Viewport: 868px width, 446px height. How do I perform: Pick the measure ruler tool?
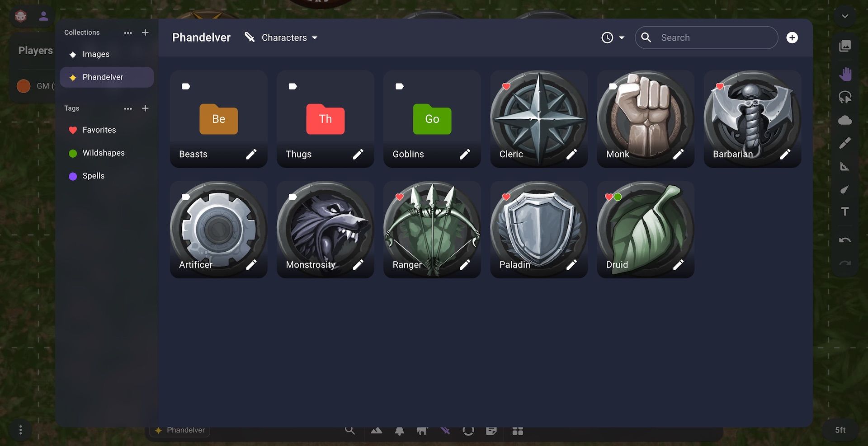(845, 166)
